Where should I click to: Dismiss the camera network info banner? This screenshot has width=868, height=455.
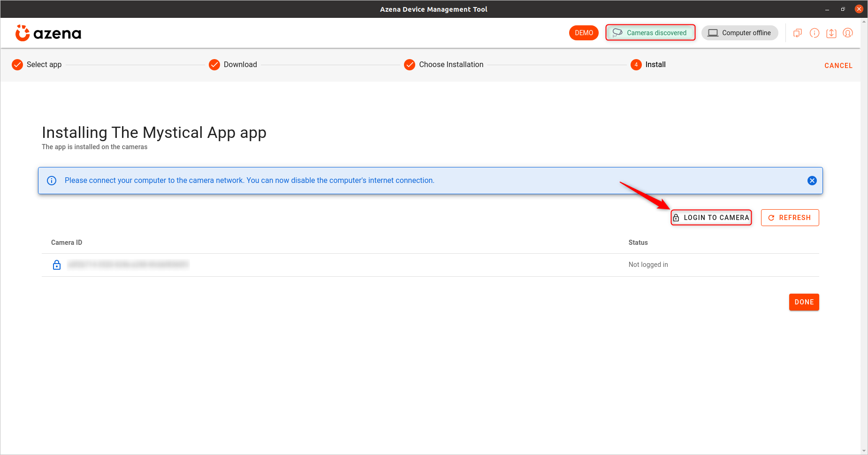(x=812, y=181)
